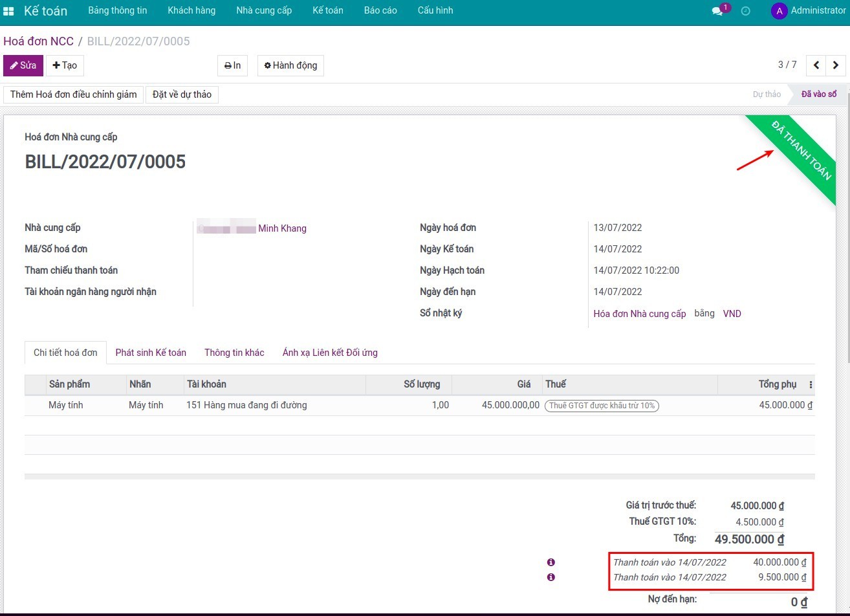Viewport: 850px width, 616px height.
Task: Open Khách hàng menu
Action: [191, 10]
